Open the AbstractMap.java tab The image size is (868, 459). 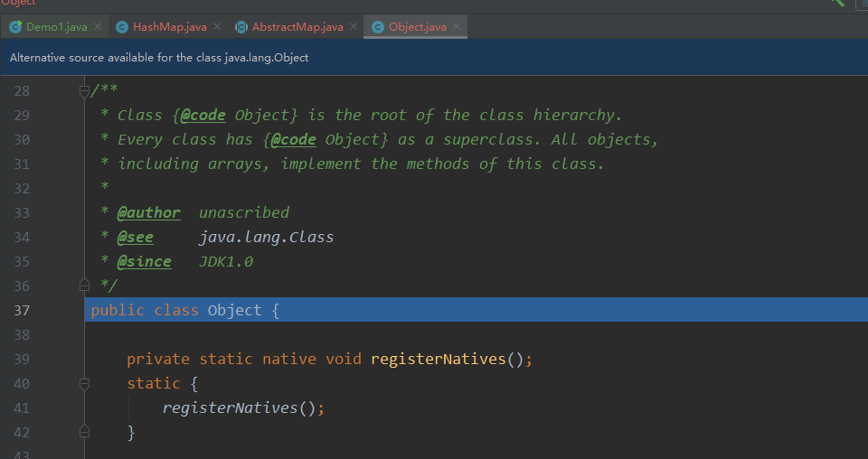click(x=297, y=26)
